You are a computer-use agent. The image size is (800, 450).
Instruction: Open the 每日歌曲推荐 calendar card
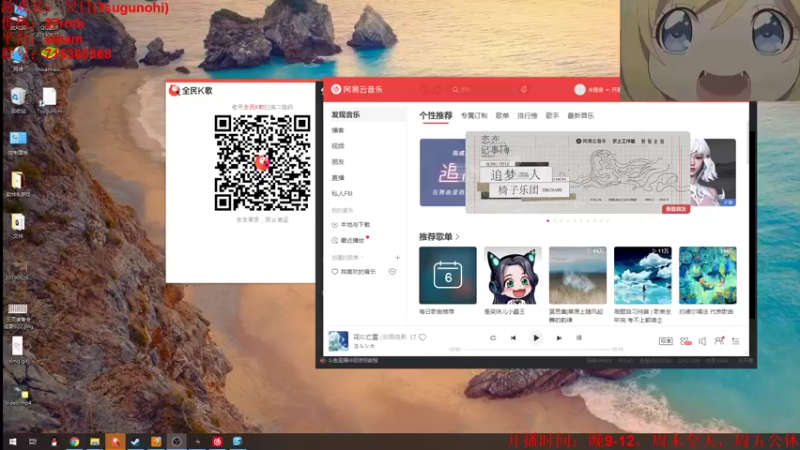click(x=447, y=276)
